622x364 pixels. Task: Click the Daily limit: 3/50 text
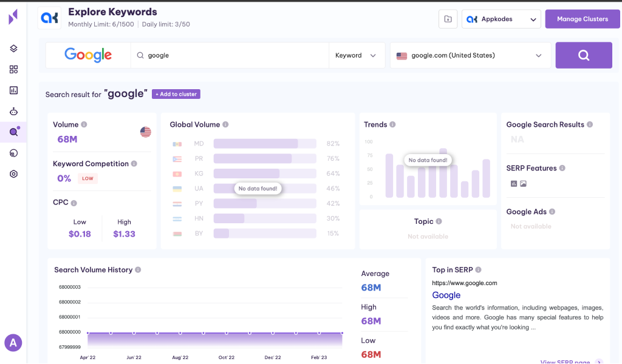[x=166, y=24]
